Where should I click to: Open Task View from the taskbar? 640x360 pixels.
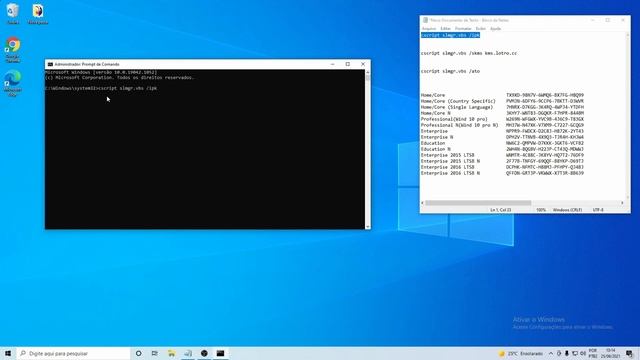pos(154,353)
